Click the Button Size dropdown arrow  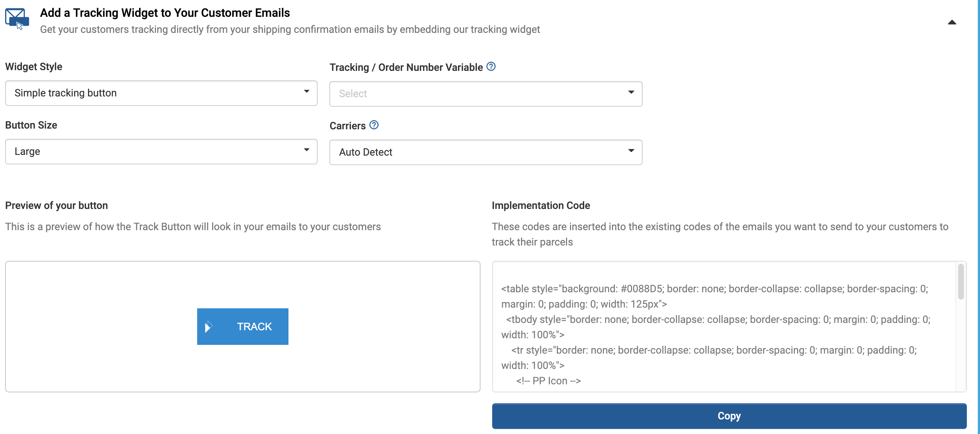(x=306, y=150)
